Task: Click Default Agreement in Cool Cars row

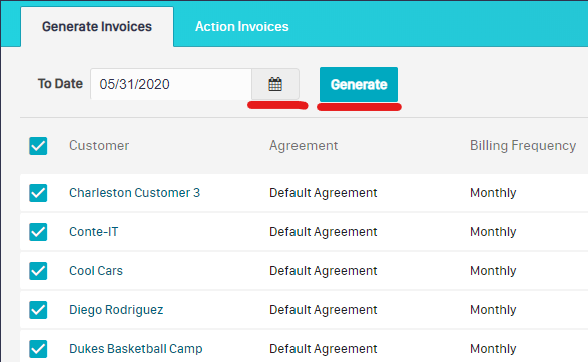Action: 323,271
